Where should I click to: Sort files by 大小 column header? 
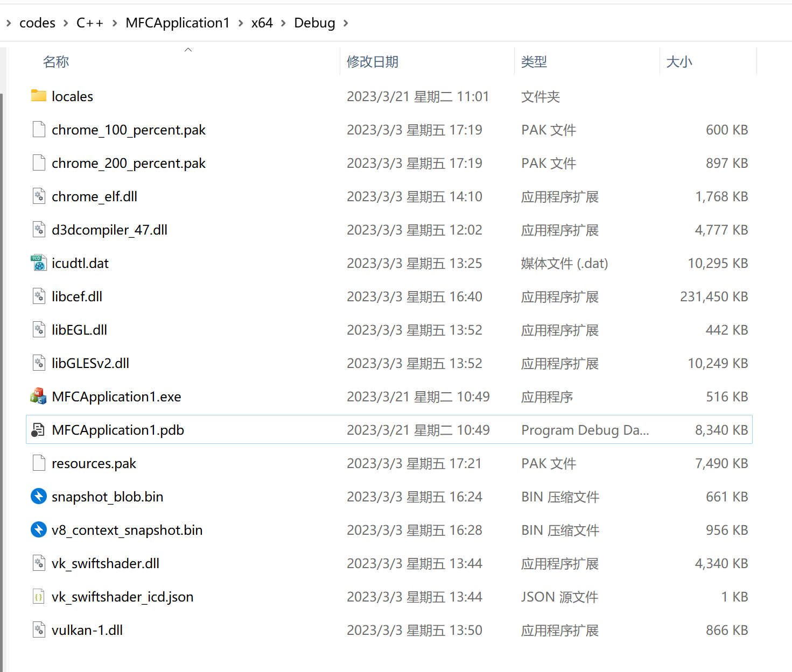tap(679, 62)
